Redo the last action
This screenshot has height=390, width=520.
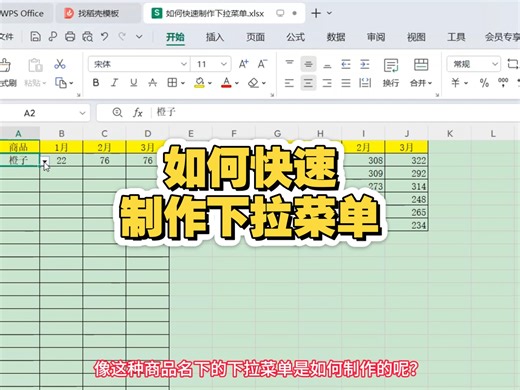(x=122, y=36)
